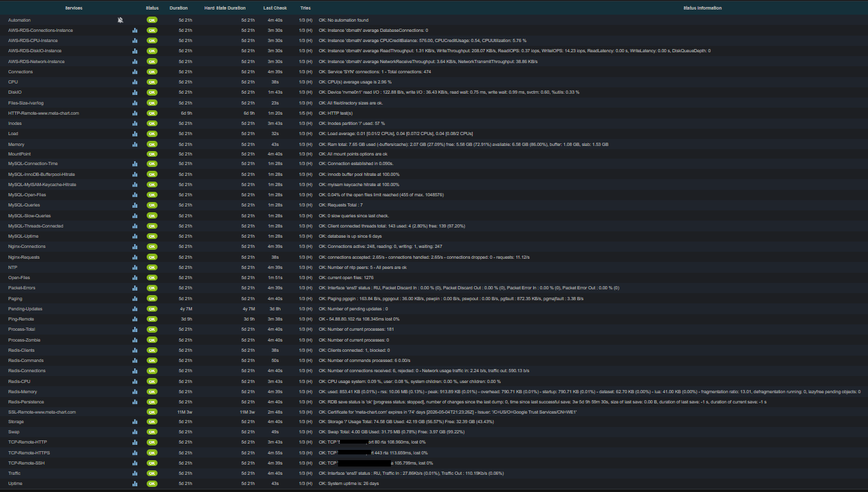Select the Uptime service name
The image size is (868, 492).
tap(15, 484)
